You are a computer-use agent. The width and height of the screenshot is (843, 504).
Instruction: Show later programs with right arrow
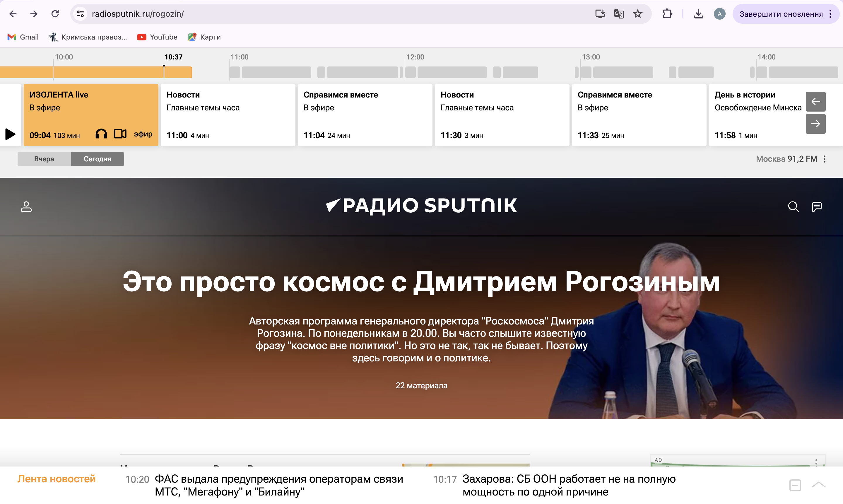click(x=815, y=124)
